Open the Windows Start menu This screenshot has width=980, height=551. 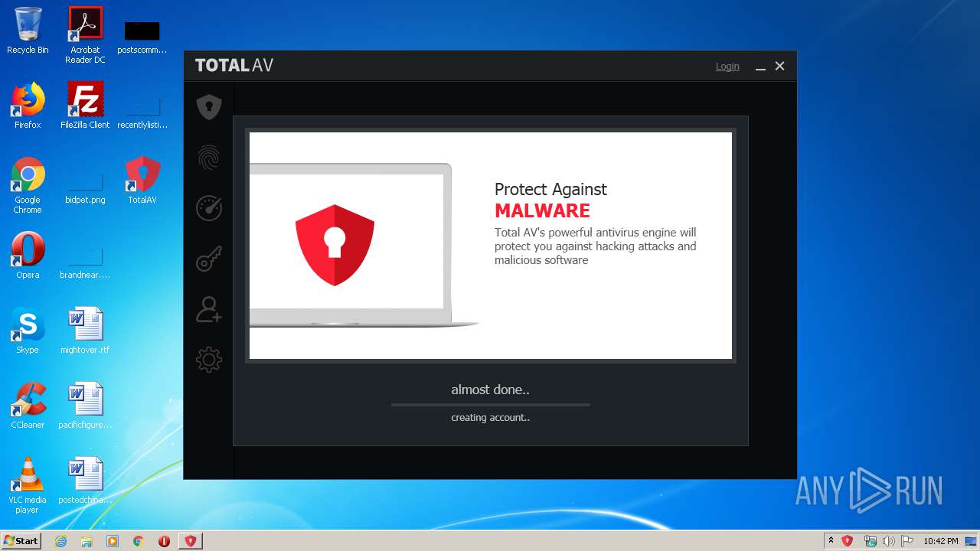tap(21, 541)
